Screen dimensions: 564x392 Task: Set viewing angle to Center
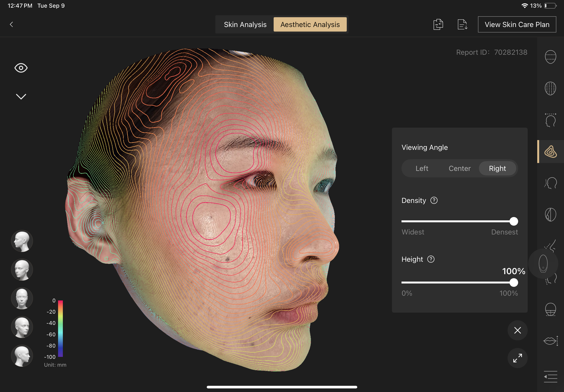(459, 169)
